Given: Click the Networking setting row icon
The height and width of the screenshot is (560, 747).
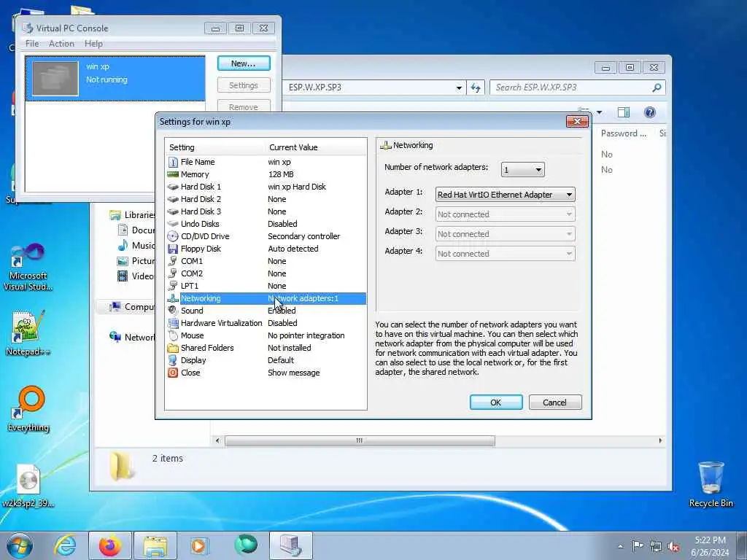Looking at the screenshot, I should [173, 298].
